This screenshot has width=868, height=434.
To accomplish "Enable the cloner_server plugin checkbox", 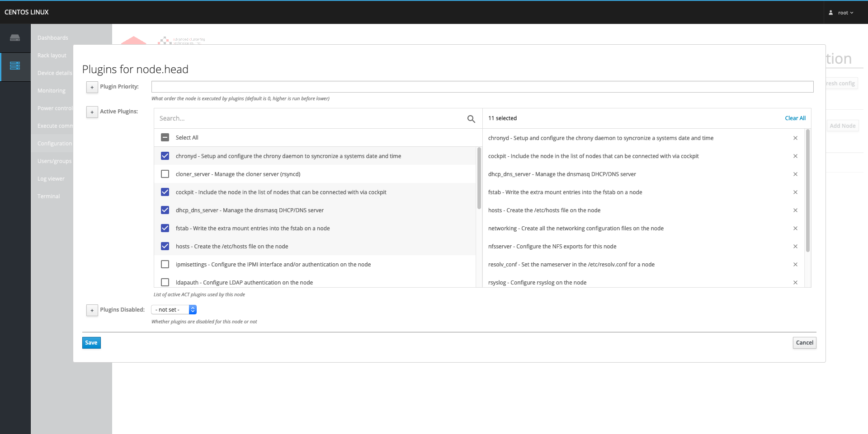I will [x=165, y=174].
